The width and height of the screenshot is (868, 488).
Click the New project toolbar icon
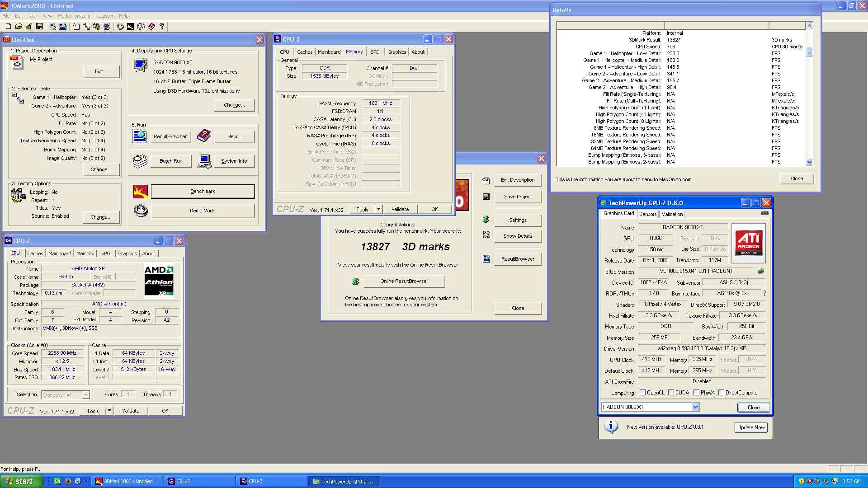(8, 27)
